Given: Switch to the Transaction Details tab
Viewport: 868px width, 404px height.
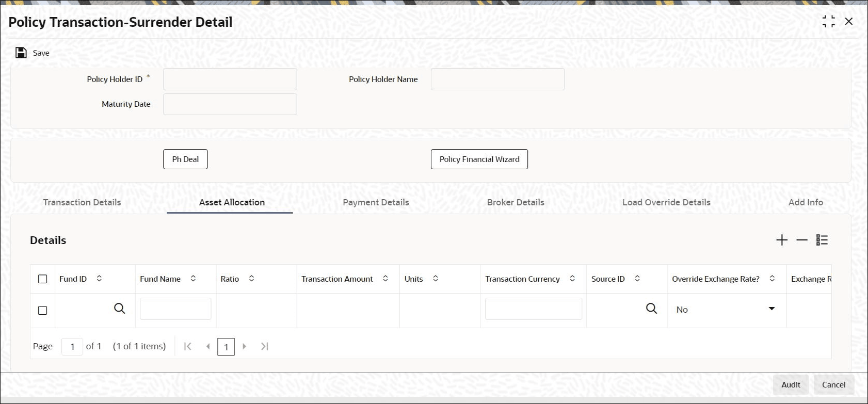Looking at the screenshot, I should pos(82,202).
